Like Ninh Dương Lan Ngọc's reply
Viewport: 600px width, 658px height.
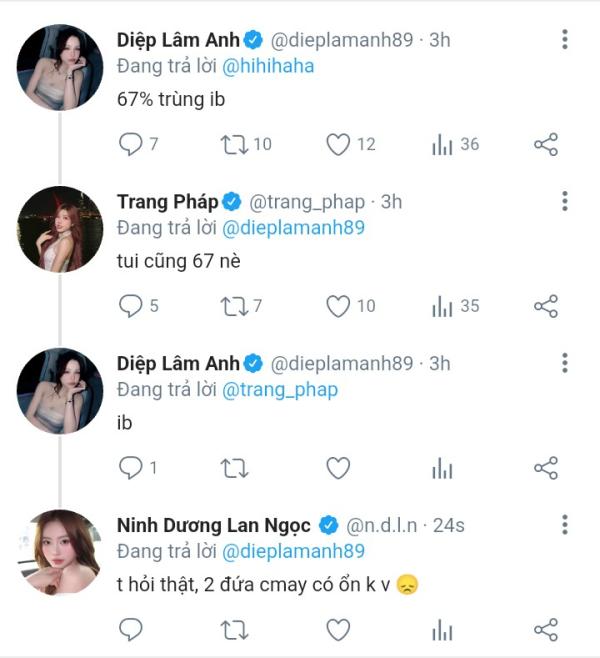click(x=338, y=629)
